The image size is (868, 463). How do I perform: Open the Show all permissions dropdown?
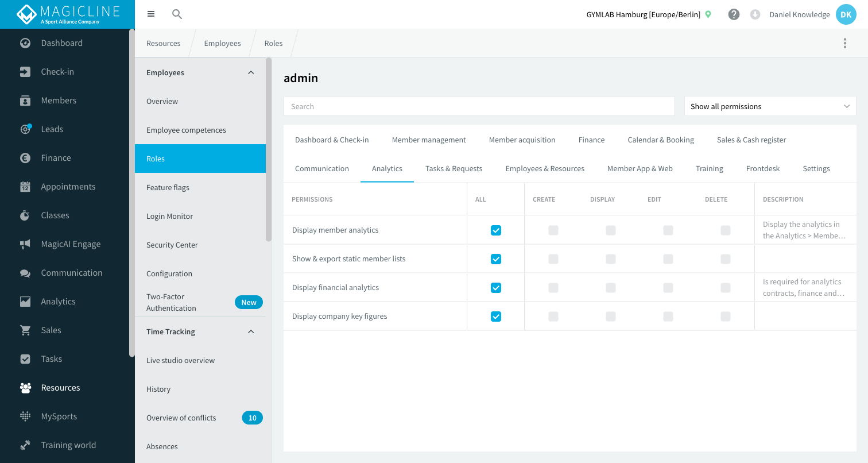point(770,106)
